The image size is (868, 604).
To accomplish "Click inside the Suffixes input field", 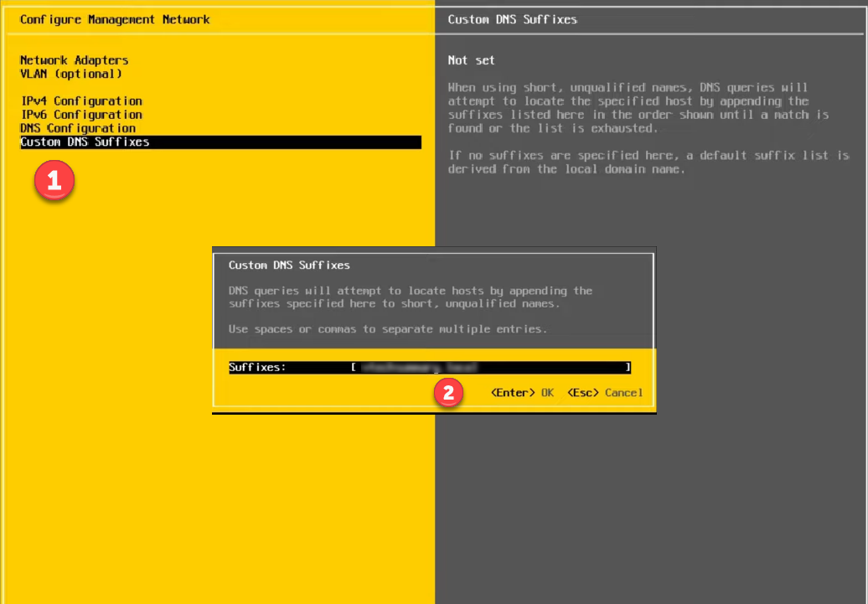I will 490,367.
